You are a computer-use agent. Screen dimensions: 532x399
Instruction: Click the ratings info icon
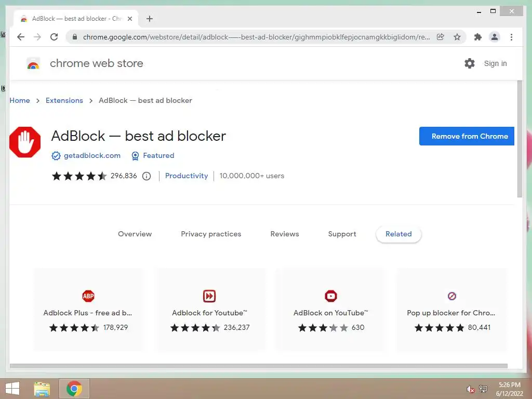[146, 176]
